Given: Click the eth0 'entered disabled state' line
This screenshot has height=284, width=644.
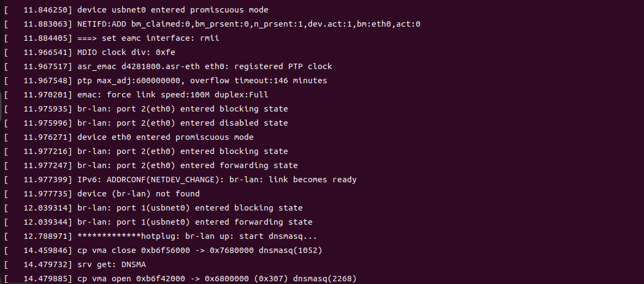Looking at the screenshot, I should click(x=183, y=123).
